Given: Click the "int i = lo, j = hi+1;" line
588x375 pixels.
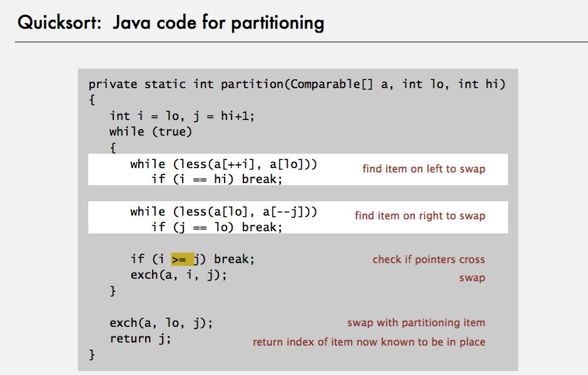Looking at the screenshot, I should (x=182, y=116).
